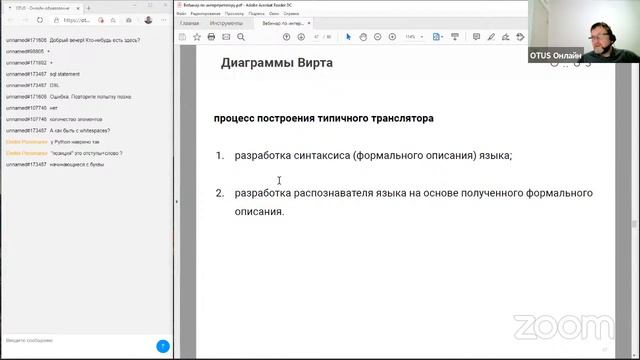The height and width of the screenshot is (360, 640).
Task: Click the Save file icon in Acrobat toolbar
Action: point(182,37)
